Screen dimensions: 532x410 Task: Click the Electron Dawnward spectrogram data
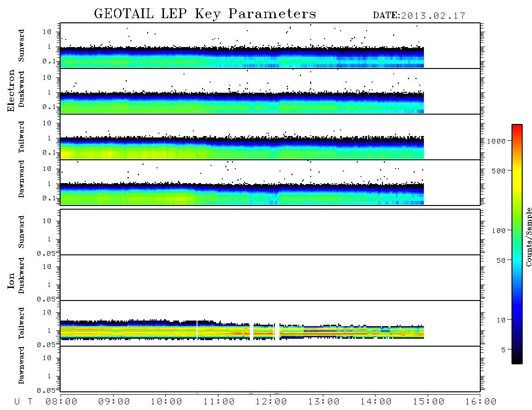[242, 194]
